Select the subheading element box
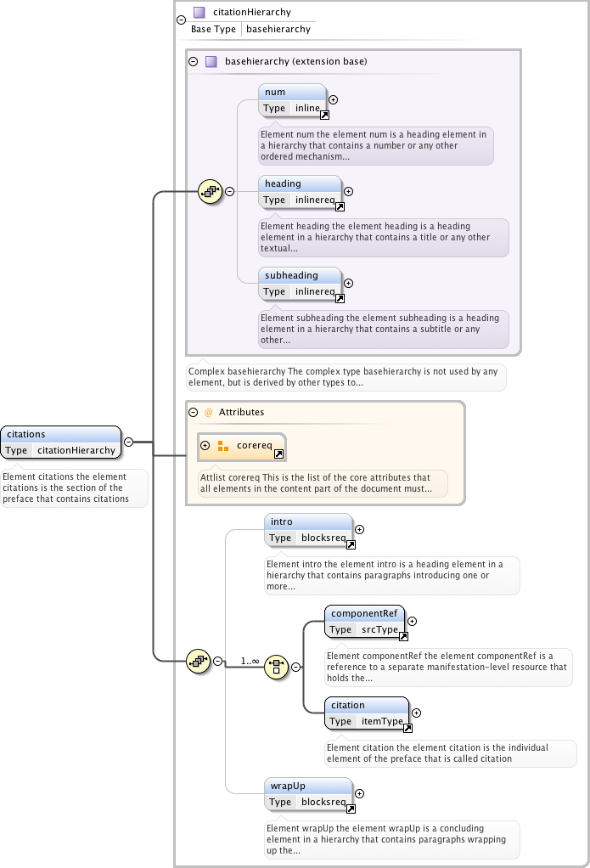The image size is (590, 868). [300, 284]
